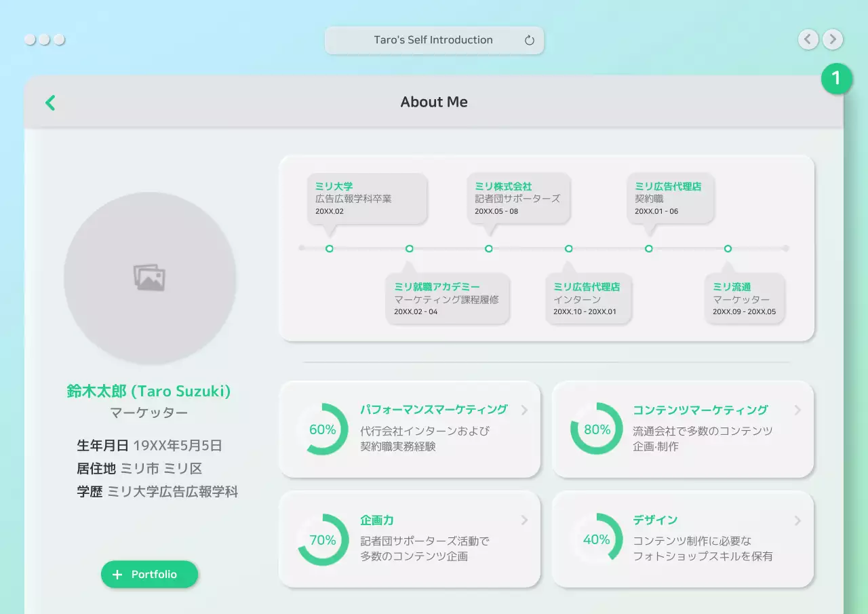This screenshot has height=614, width=868.
Task: Select the ミリ大学 timeline marker dot
Action: [330, 248]
